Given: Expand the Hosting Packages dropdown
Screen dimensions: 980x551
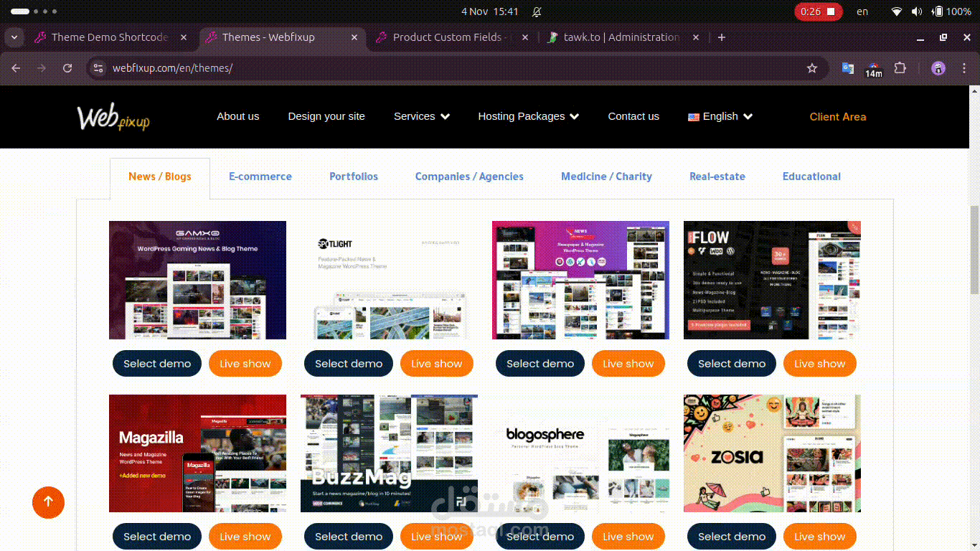Looking at the screenshot, I should [529, 116].
